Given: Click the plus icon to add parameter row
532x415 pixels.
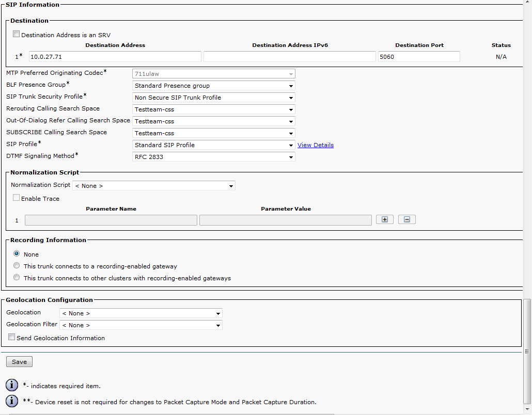Looking at the screenshot, I should tap(384, 220).
